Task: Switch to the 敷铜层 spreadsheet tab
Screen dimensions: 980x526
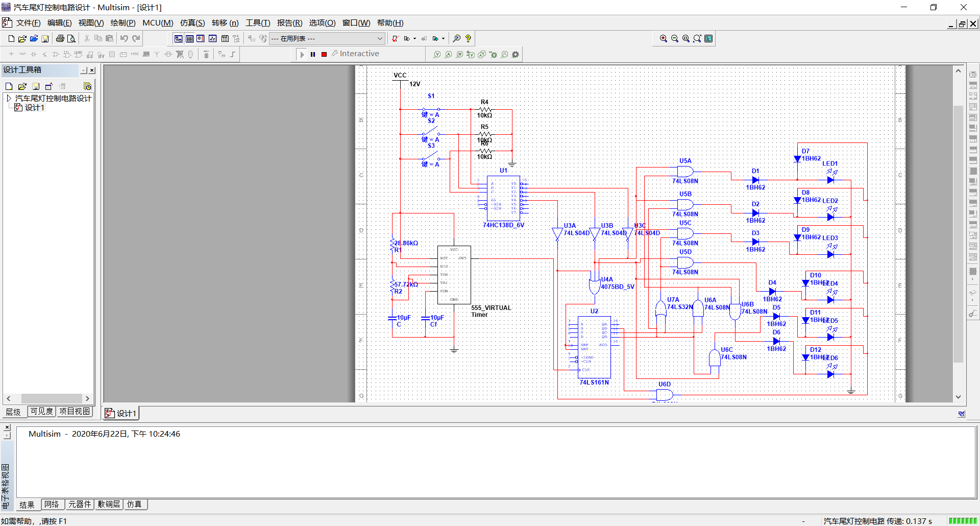Action: pyautogui.click(x=109, y=505)
